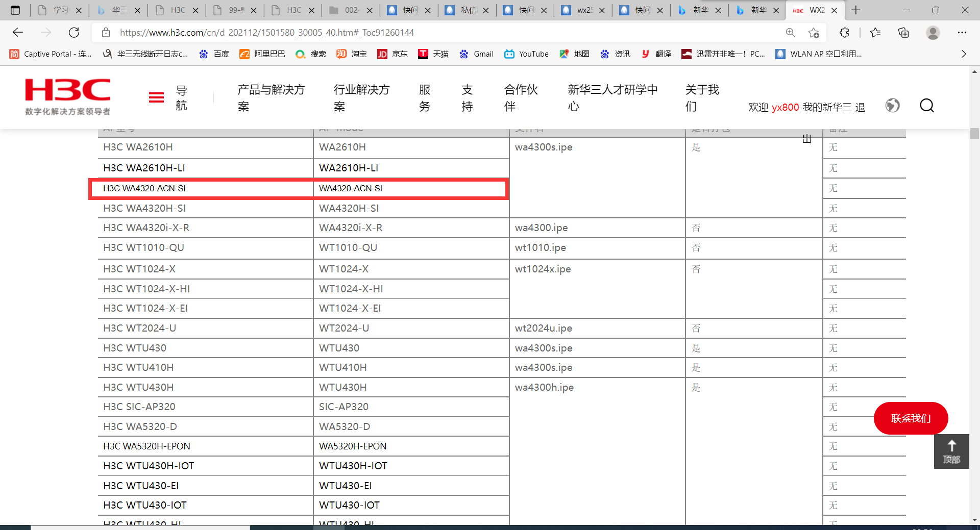Image resolution: width=980 pixels, height=530 pixels.
Task: Open the H3C site search
Action: coord(927,106)
